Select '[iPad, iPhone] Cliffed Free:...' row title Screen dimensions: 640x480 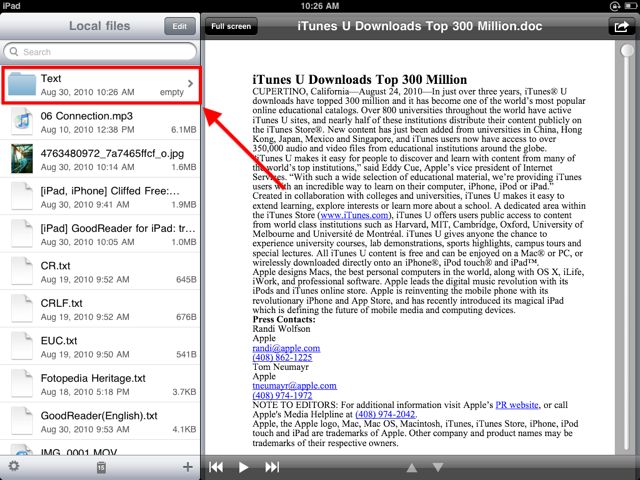coord(110,191)
